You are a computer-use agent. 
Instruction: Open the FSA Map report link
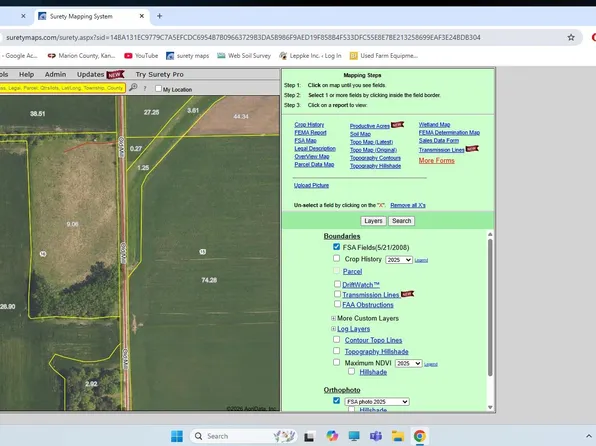[305, 141]
